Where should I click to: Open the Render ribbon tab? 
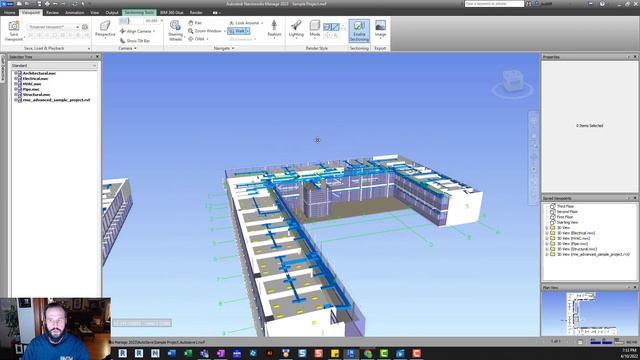[x=196, y=13]
